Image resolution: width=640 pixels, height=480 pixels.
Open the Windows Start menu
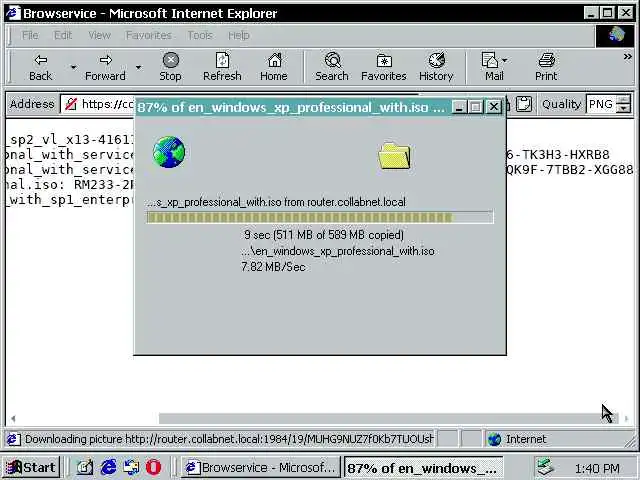[31, 467]
